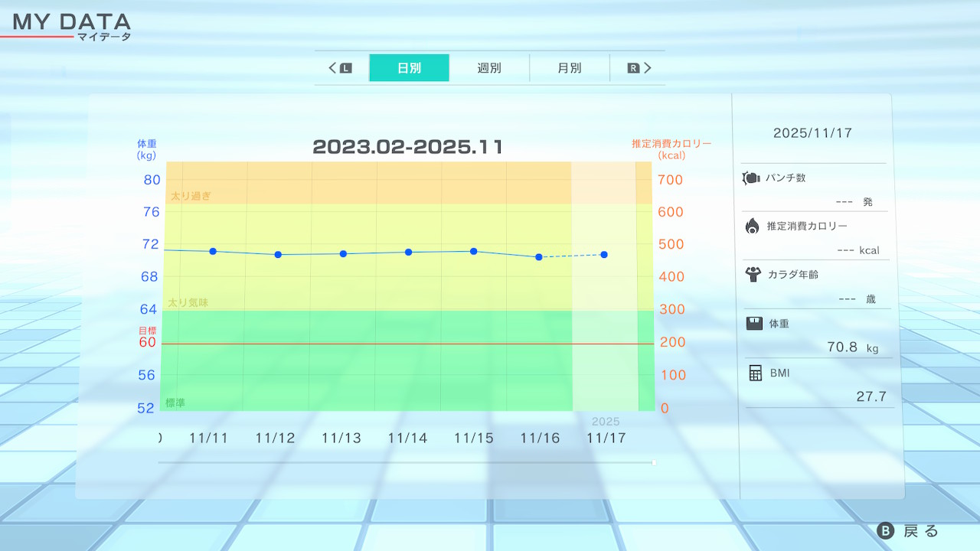Click the R shoulder button icon
The height and width of the screenshot is (551, 980).
633,68
